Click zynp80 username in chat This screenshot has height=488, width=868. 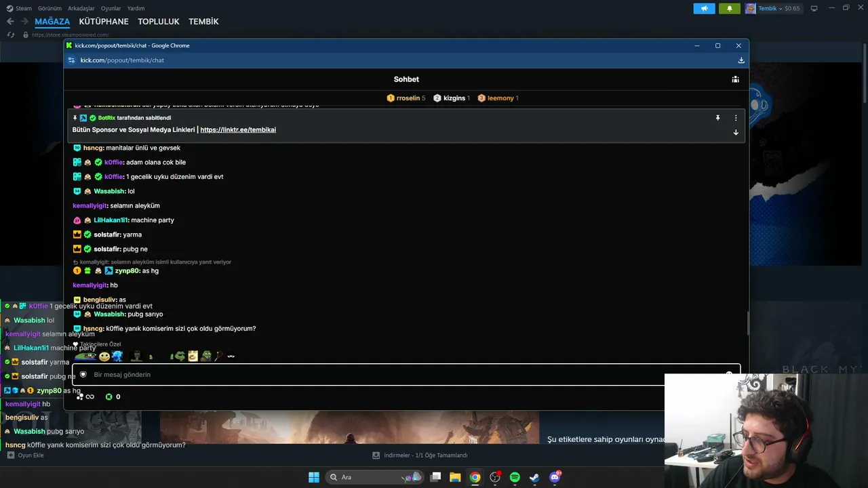point(127,271)
